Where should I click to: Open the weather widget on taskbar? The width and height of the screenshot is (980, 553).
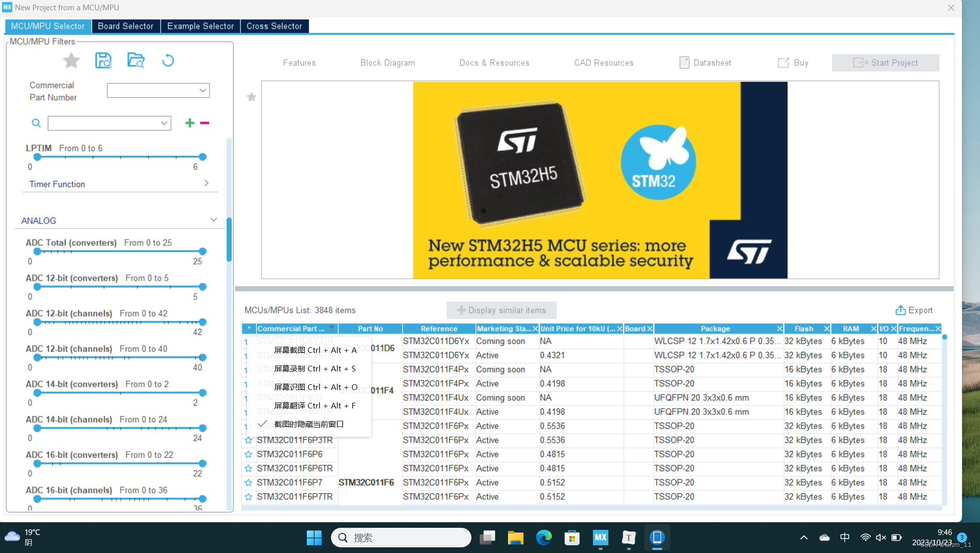pyautogui.click(x=23, y=537)
